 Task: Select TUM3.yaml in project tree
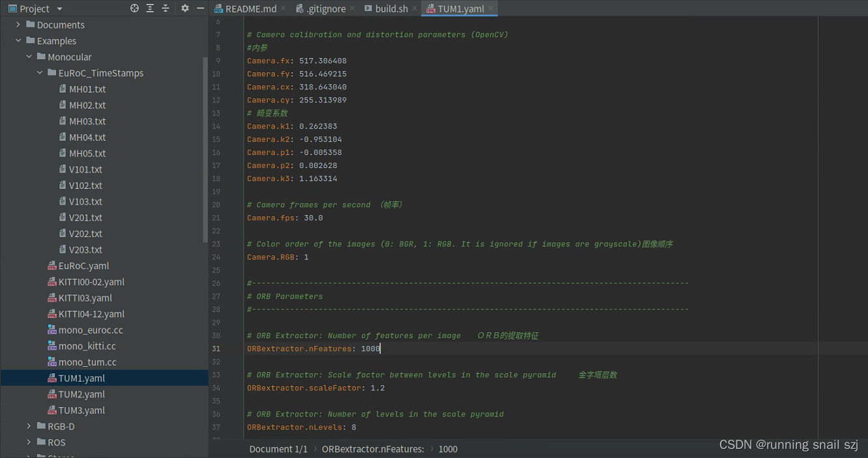point(81,410)
